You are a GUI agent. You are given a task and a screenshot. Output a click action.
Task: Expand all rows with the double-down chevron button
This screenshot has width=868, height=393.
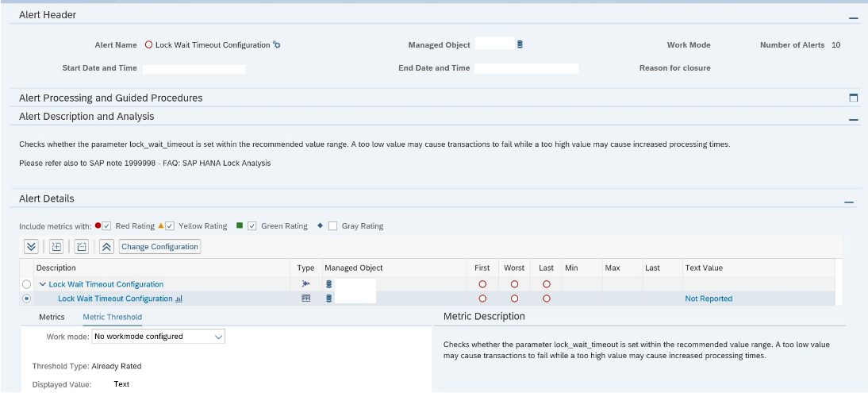click(32, 247)
